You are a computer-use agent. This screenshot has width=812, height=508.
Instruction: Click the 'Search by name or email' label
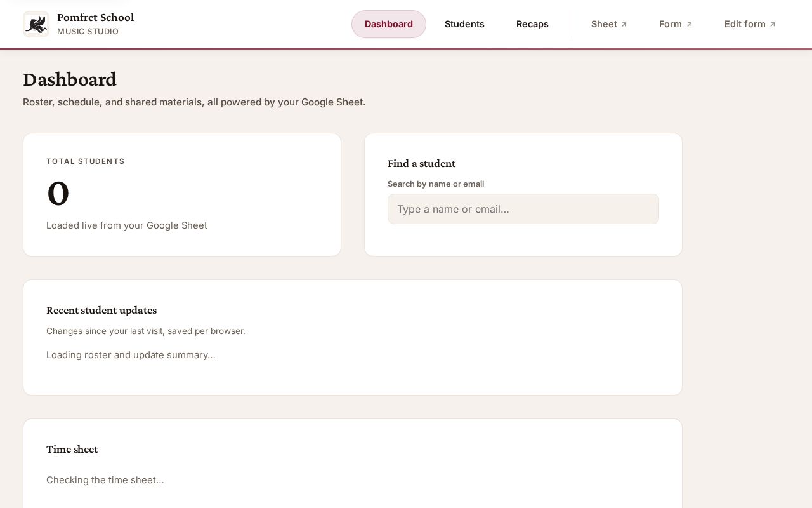[x=436, y=184]
